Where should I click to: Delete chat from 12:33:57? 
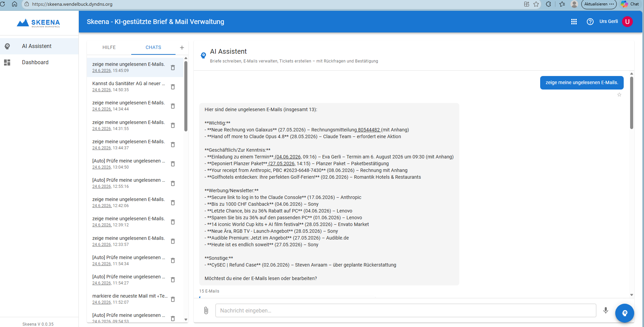point(173,241)
